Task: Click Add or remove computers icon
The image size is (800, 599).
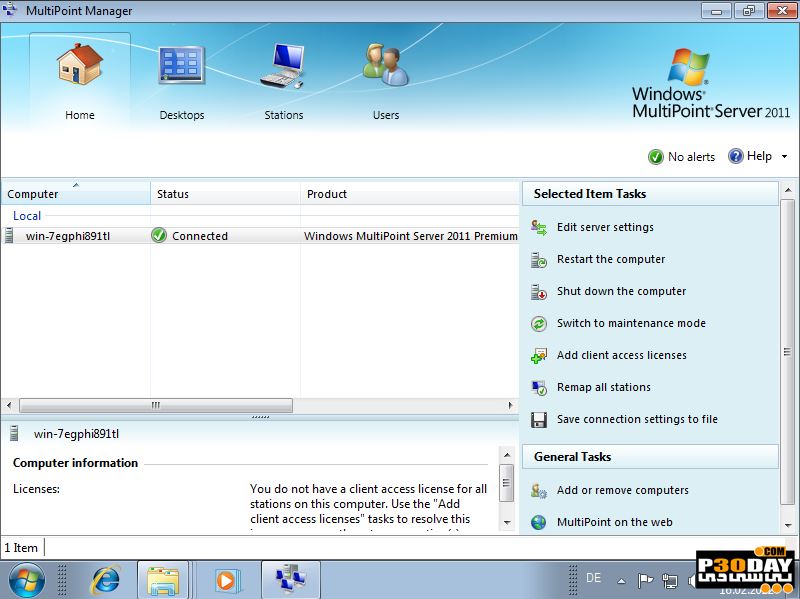Action: 539,491
